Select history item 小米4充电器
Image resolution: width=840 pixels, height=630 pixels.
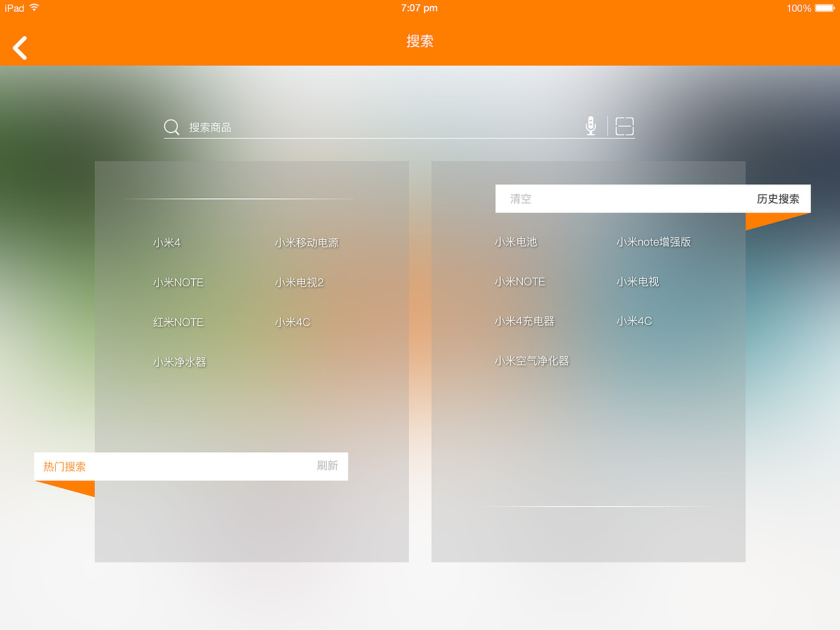(524, 321)
